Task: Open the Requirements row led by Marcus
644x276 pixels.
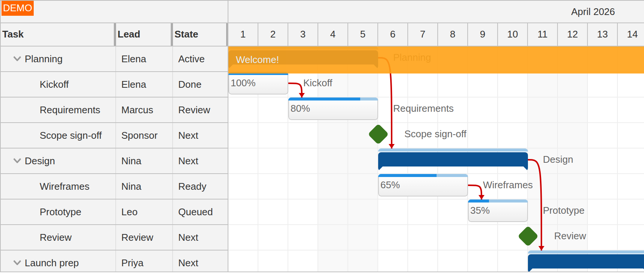Action: click(70, 110)
